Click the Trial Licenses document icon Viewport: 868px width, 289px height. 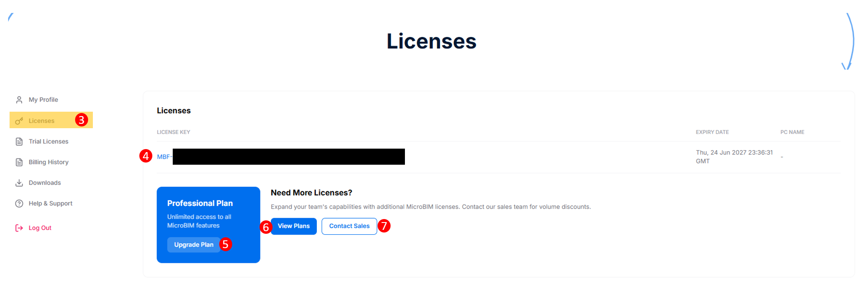pyautogui.click(x=19, y=142)
